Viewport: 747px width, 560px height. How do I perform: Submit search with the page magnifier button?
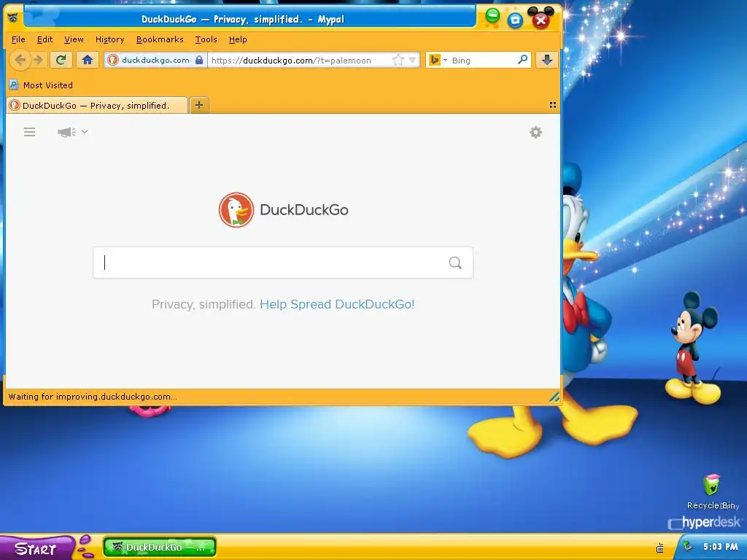(x=455, y=262)
